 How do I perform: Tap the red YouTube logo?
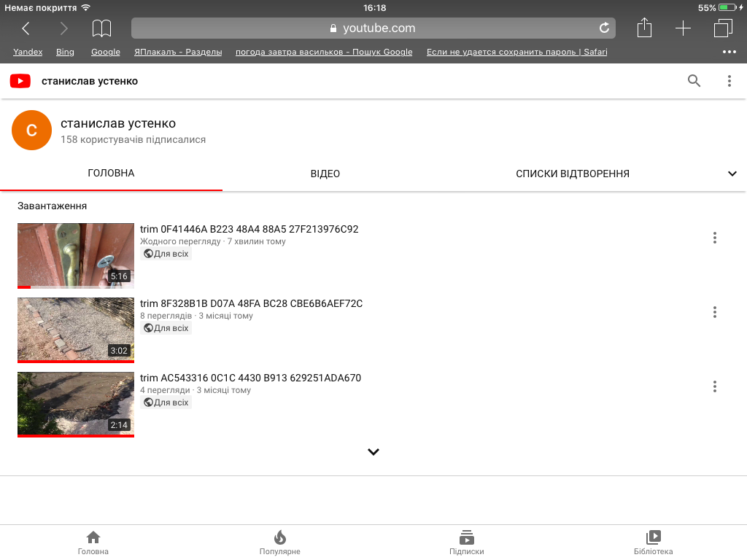[20, 81]
